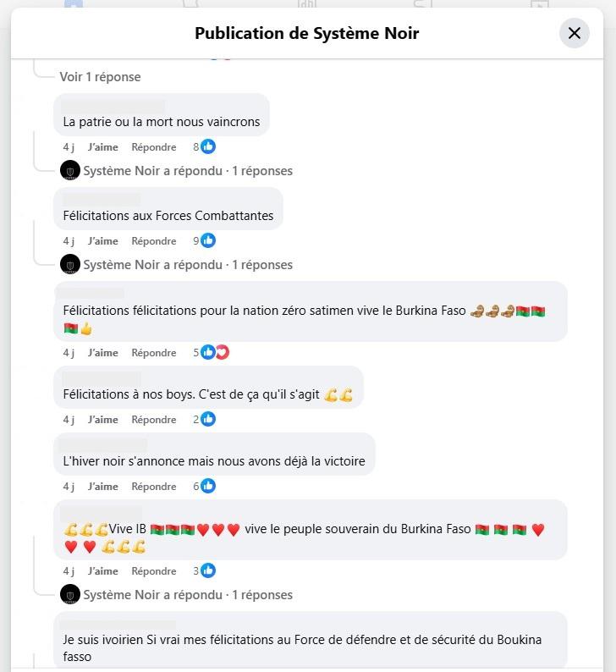Expand Système Noir reply under 'Forces Combattantes' comment
The height and width of the screenshot is (672, 616).
coord(188,264)
